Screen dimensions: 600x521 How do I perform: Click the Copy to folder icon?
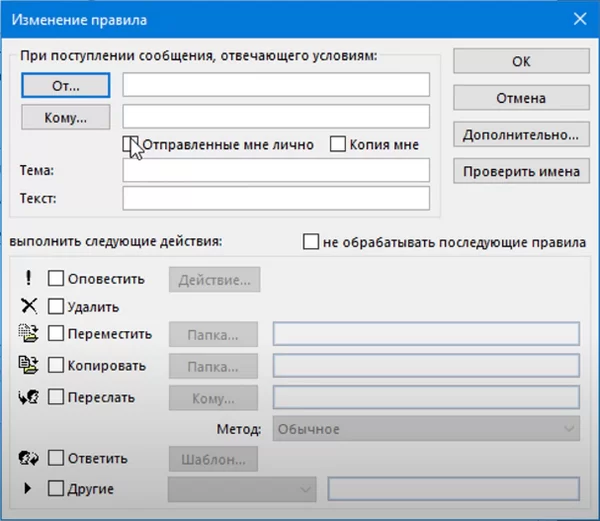(x=28, y=364)
